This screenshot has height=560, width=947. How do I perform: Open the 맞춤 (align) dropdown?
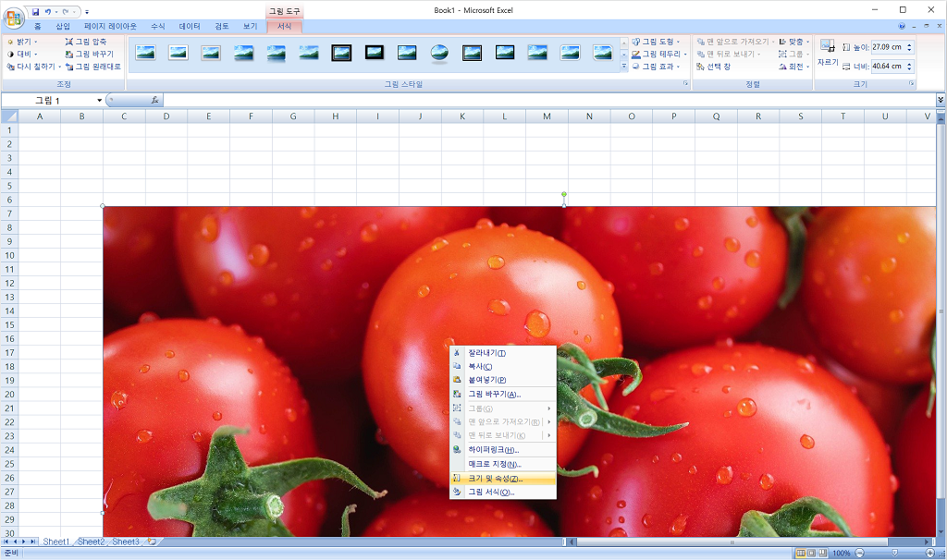(793, 42)
